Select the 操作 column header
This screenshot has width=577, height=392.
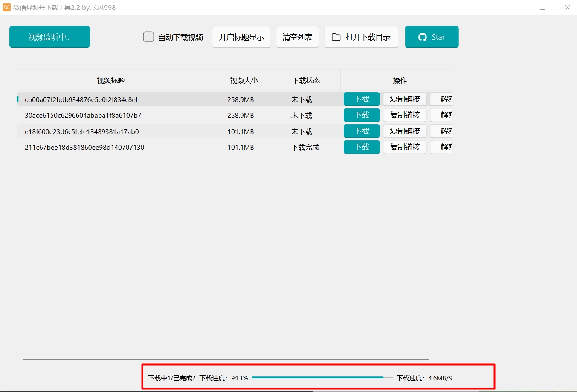[400, 80]
